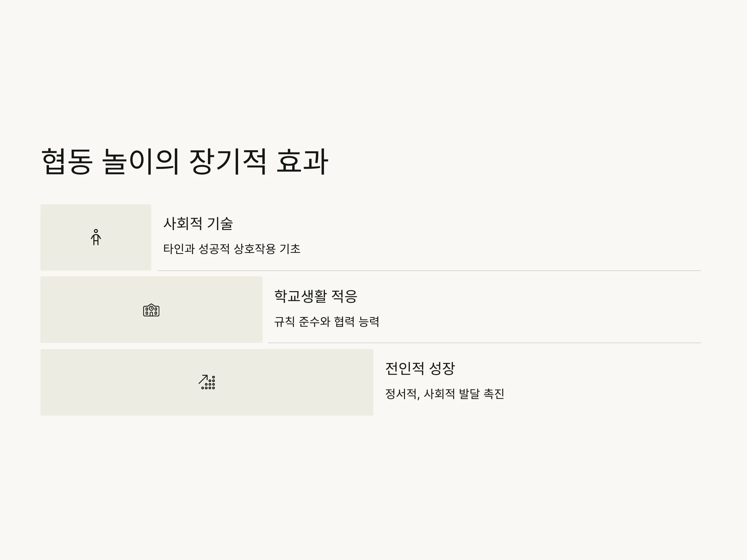
Task: Click the divider line under 학교생활 적응 row
Action: tap(484, 343)
